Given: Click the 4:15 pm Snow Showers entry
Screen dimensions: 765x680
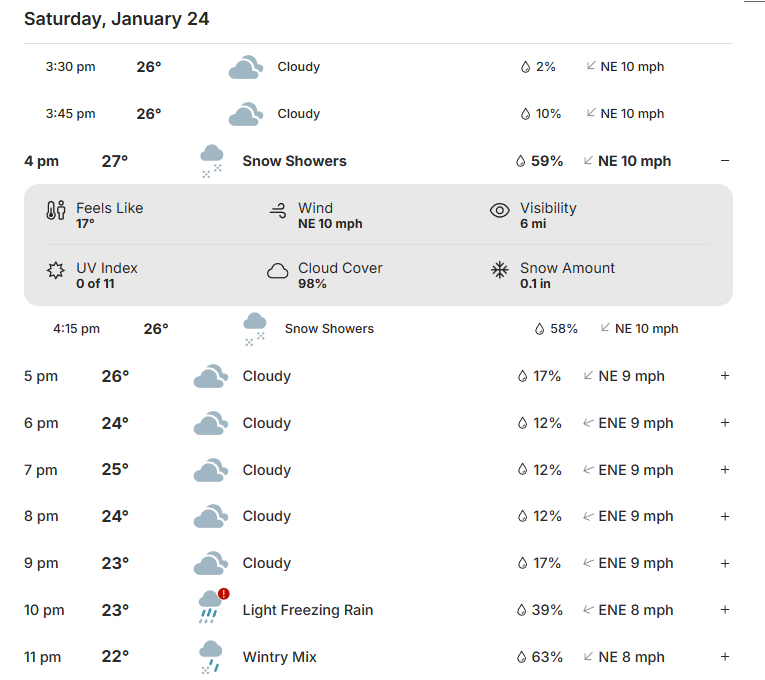Looking at the screenshot, I should pyautogui.click(x=329, y=328).
